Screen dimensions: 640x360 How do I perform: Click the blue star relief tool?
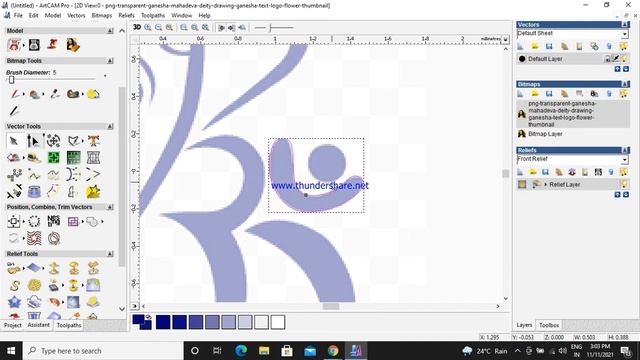[x=14, y=302]
